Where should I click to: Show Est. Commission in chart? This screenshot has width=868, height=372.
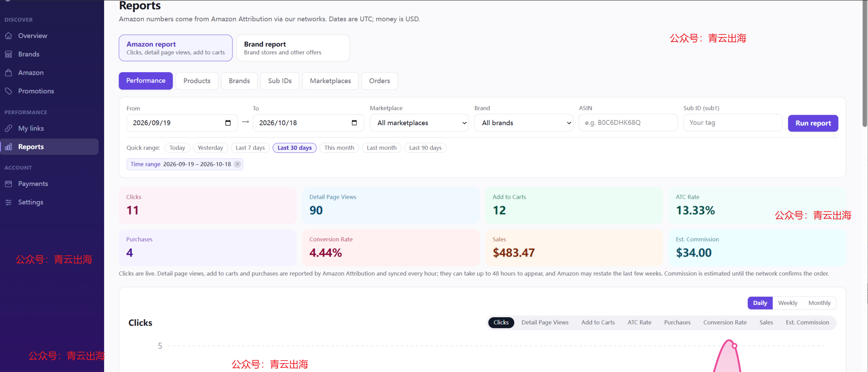[808, 323]
